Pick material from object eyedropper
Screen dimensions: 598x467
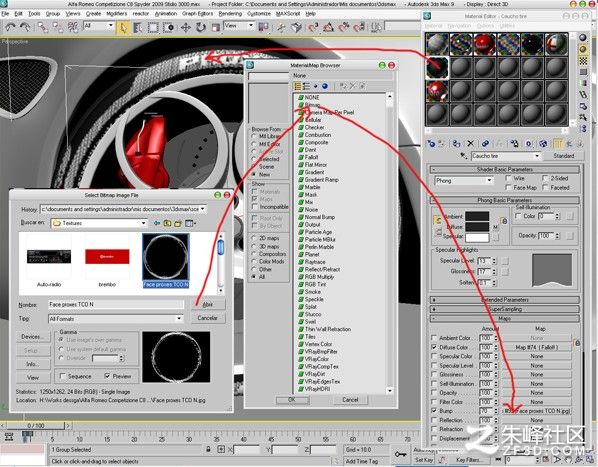click(x=464, y=156)
